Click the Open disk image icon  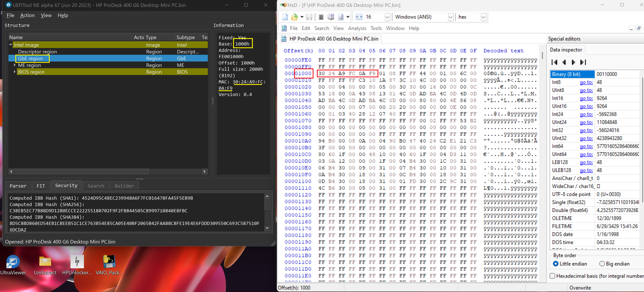click(x=341, y=17)
